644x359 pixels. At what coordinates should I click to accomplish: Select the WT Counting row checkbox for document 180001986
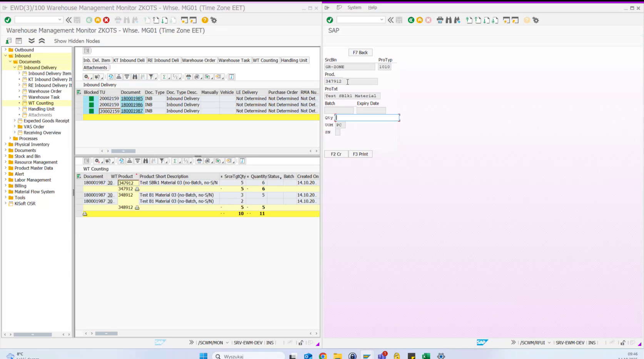coord(78,104)
